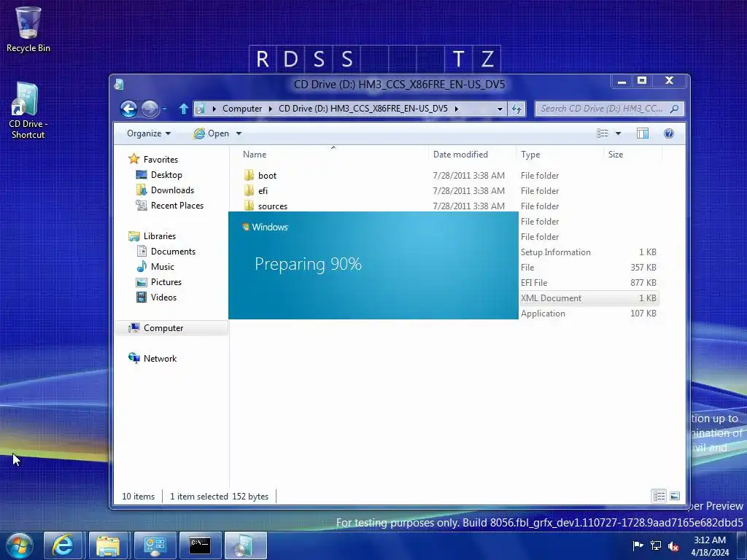Refresh the current folder view
This screenshot has height=560, width=747.
point(516,109)
